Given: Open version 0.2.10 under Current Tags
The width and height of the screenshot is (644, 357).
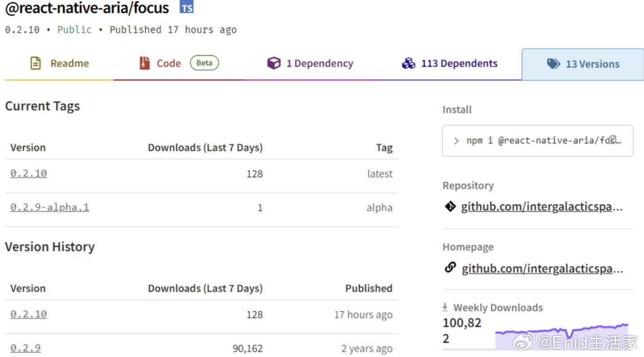Looking at the screenshot, I should point(29,173).
